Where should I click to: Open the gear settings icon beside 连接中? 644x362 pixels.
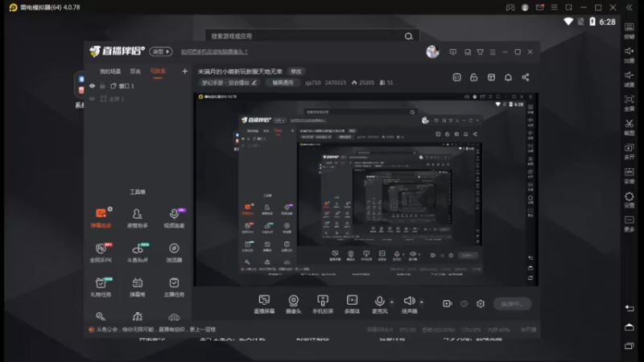pos(481,304)
